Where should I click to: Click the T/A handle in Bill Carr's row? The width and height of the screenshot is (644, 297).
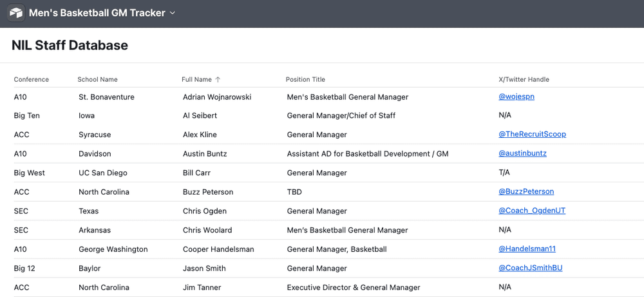tap(504, 173)
